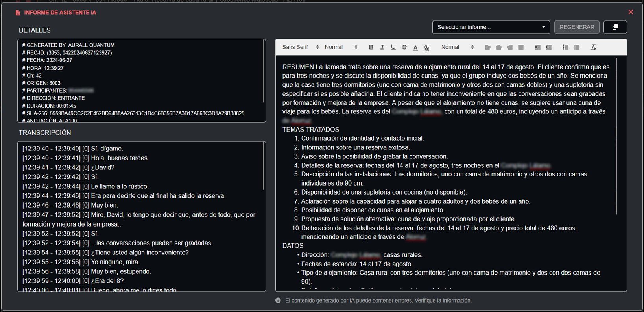
Task: Center align the text
Action: coord(498,47)
